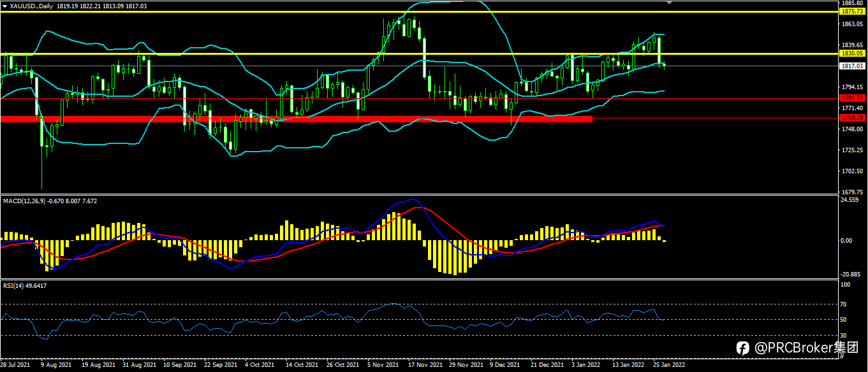Click the 1839.65 price scale value
Image resolution: width=868 pixels, height=372 pixels.
[x=852, y=45]
